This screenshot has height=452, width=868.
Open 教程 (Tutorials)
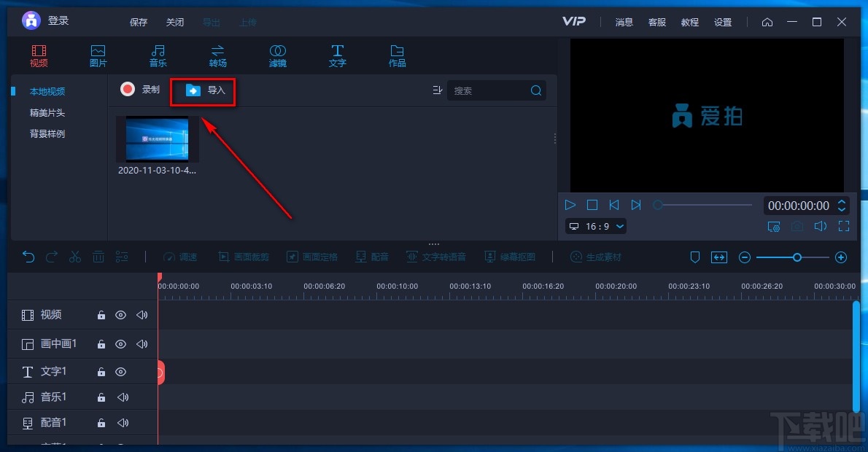[x=690, y=22]
